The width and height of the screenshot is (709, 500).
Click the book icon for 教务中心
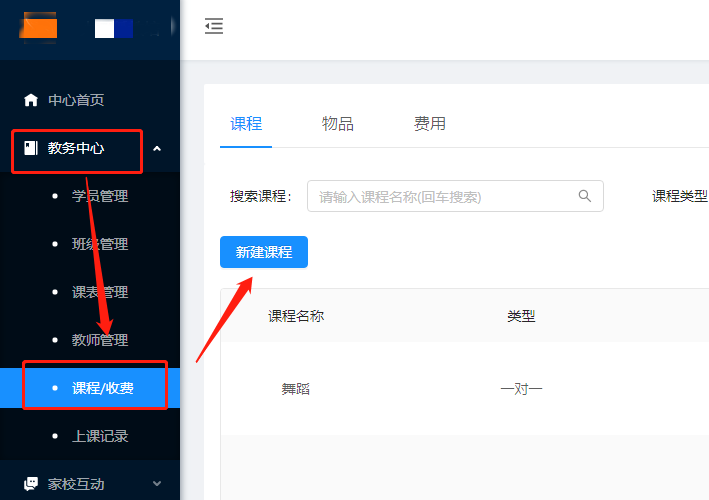pos(31,148)
